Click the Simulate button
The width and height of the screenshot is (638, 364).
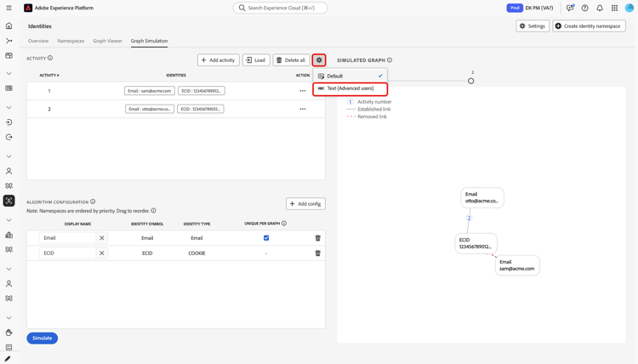pyautogui.click(x=43, y=338)
